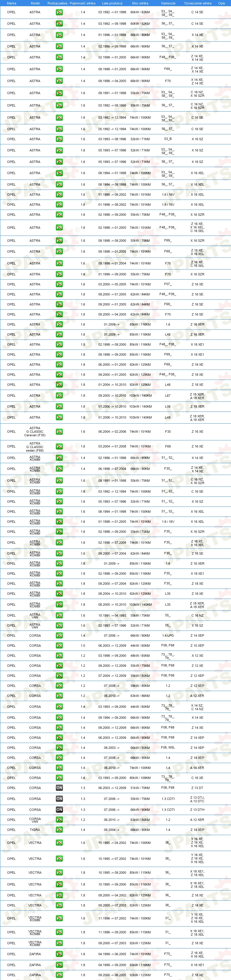Click fuel icon in Astra 53_B row
Image resolution: width=231 pixels, height=980 pixels.
pyautogui.click(x=59, y=139)
